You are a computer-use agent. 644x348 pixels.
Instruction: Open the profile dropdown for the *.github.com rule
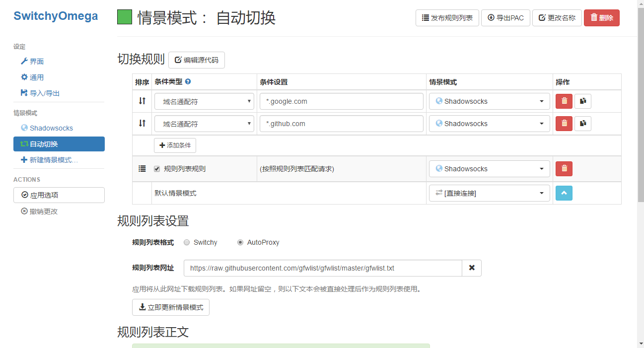click(490, 124)
